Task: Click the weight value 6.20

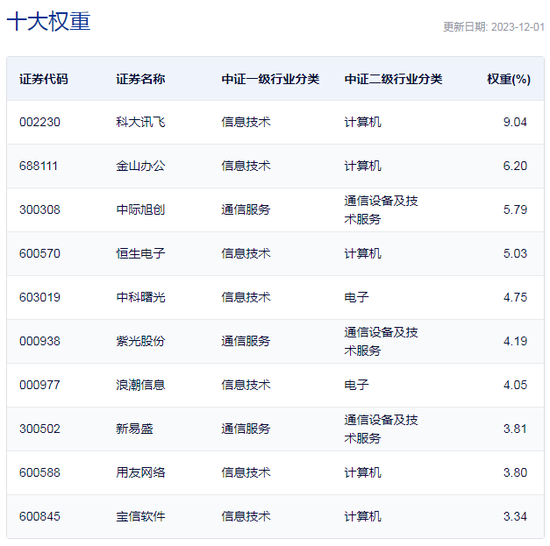Action: [515, 166]
